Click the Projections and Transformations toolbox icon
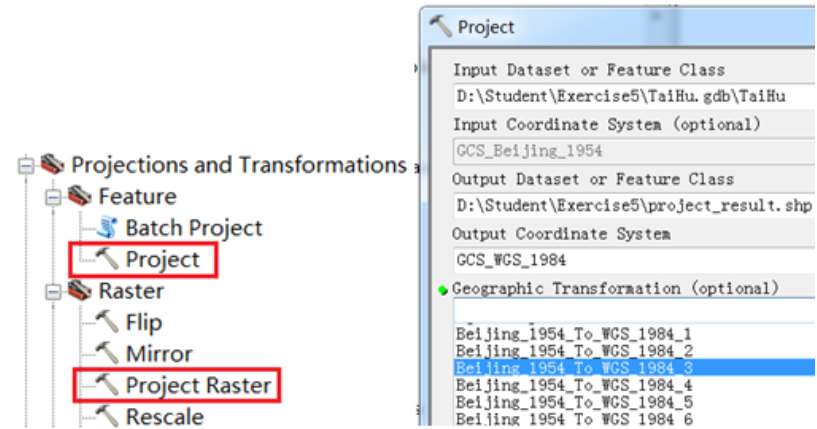The width and height of the screenshot is (817, 429). (52, 164)
